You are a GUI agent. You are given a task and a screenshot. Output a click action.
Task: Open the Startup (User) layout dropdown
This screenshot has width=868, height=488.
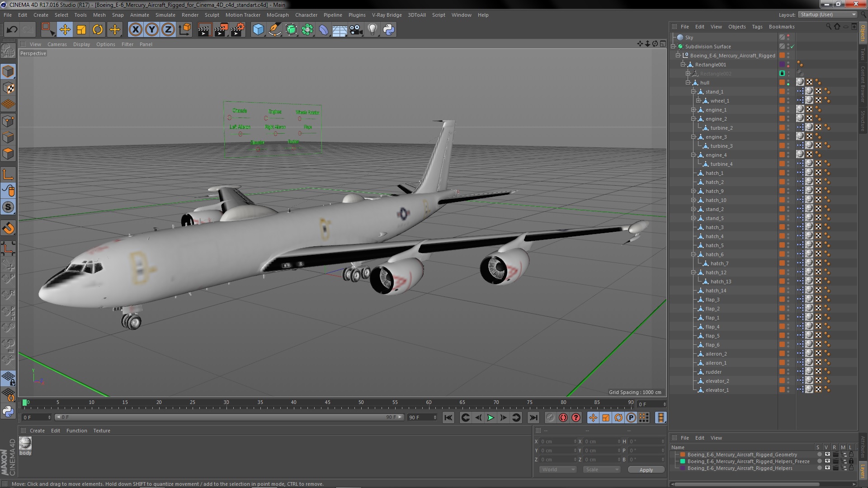pyautogui.click(x=827, y=14)
